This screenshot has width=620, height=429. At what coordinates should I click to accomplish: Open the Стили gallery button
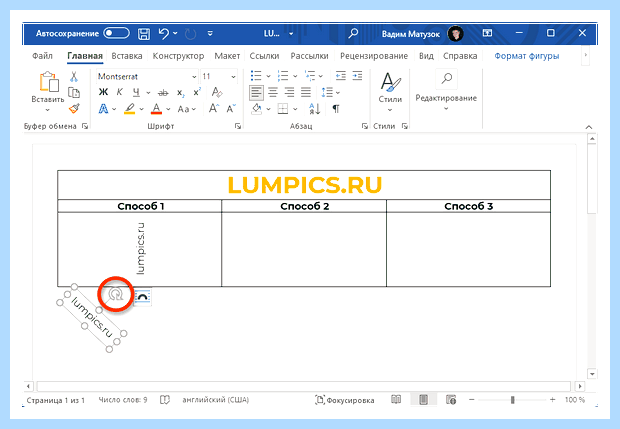tap(390, 92)
